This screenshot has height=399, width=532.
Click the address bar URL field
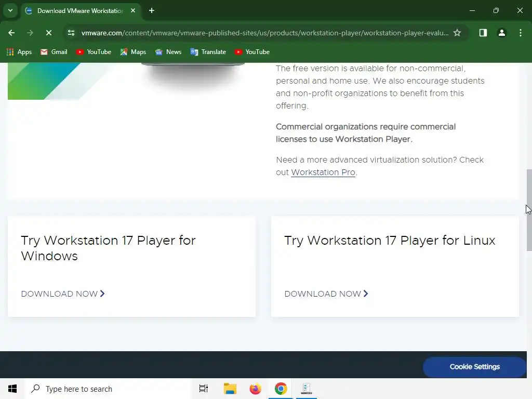coord(265,33)
